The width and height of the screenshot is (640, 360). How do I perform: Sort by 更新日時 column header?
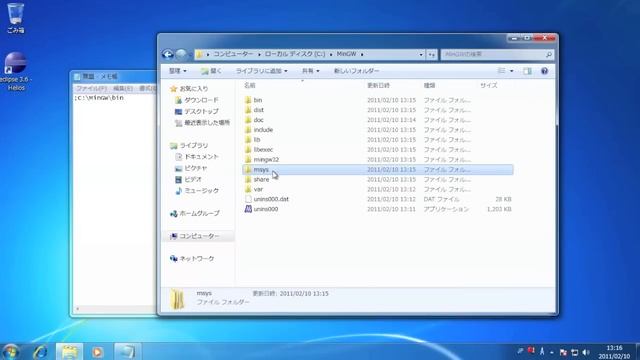click(x=378, y=85)
